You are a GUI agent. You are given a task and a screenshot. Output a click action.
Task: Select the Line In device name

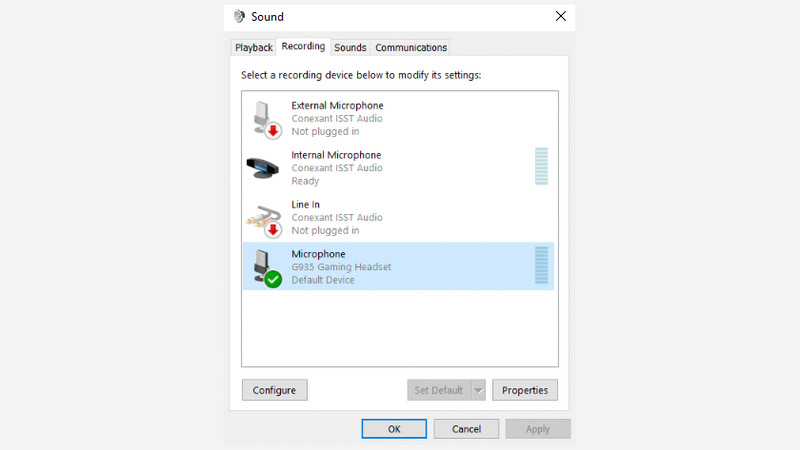[x=304, y=205]
